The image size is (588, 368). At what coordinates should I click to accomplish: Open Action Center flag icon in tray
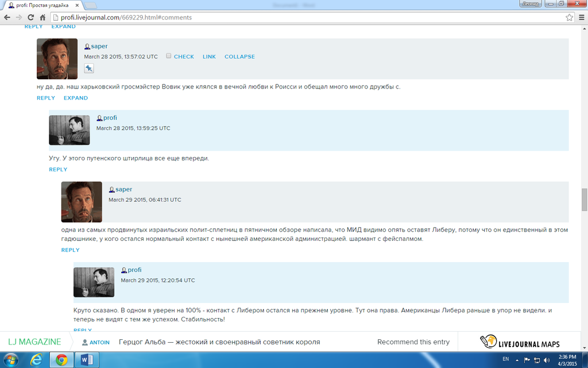[x=527, y=360]
